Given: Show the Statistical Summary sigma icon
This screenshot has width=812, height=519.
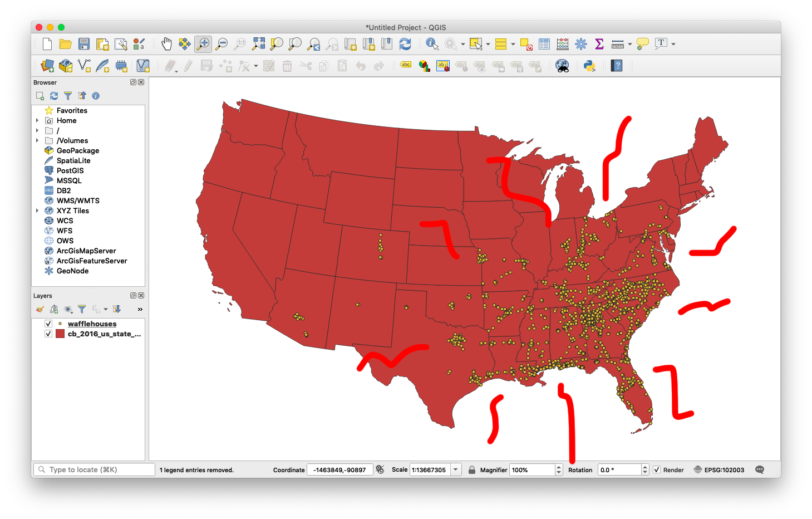Looking at the screenshot, I should (x=599, y=44).
